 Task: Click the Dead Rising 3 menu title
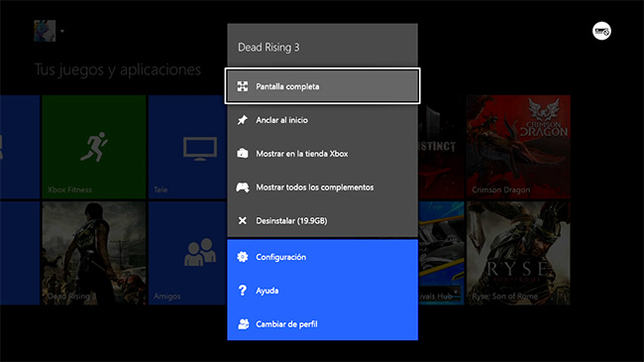(x=268, y=48)
